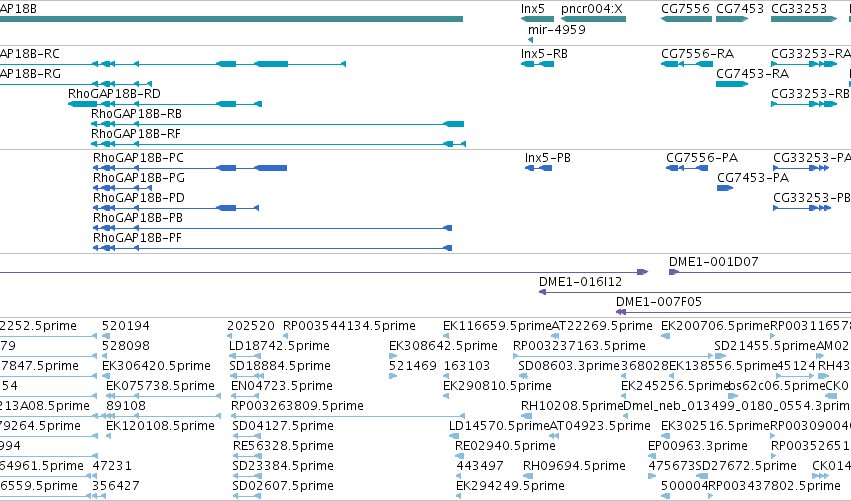Click EST label 47231
This screenshot has width=851, height=501.
pos(112,466)
